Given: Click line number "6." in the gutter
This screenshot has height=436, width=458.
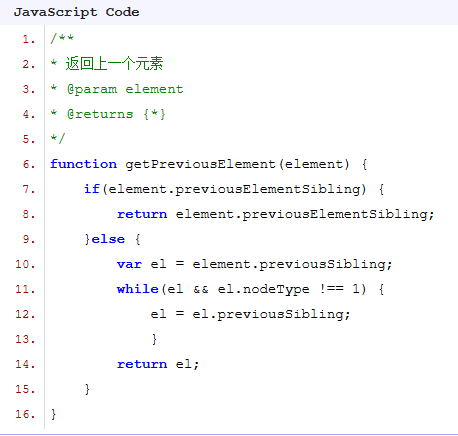Looking at the screenshot, I should pyautogui.click(x=29, y=164).
